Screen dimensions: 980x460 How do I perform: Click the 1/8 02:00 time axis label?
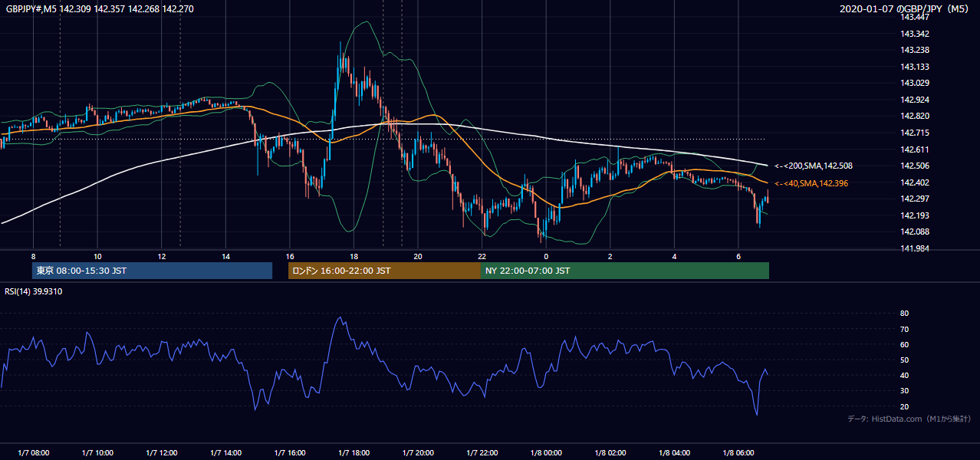click(610, 453)
